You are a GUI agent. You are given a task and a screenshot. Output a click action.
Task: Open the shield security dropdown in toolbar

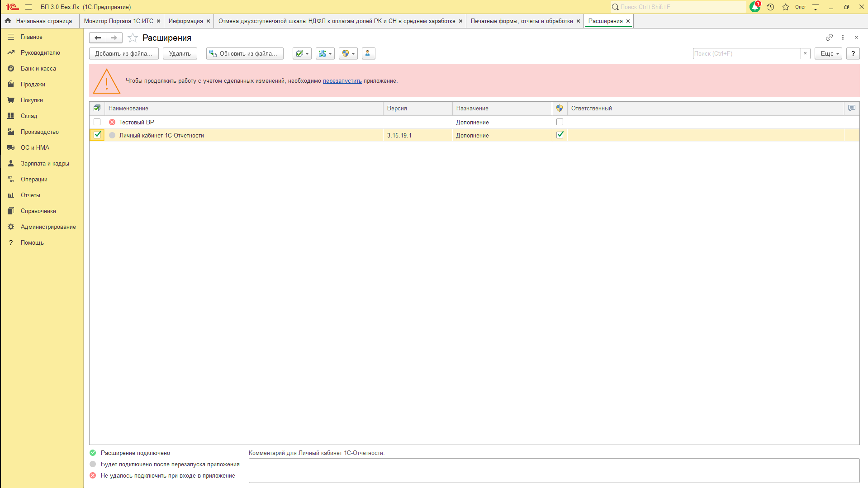348,53
